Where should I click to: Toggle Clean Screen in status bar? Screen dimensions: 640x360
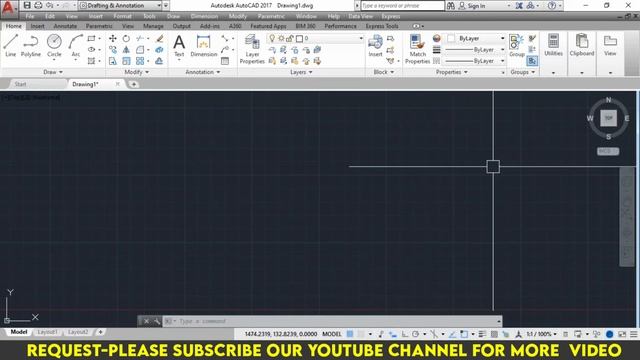tap(622, 334)
